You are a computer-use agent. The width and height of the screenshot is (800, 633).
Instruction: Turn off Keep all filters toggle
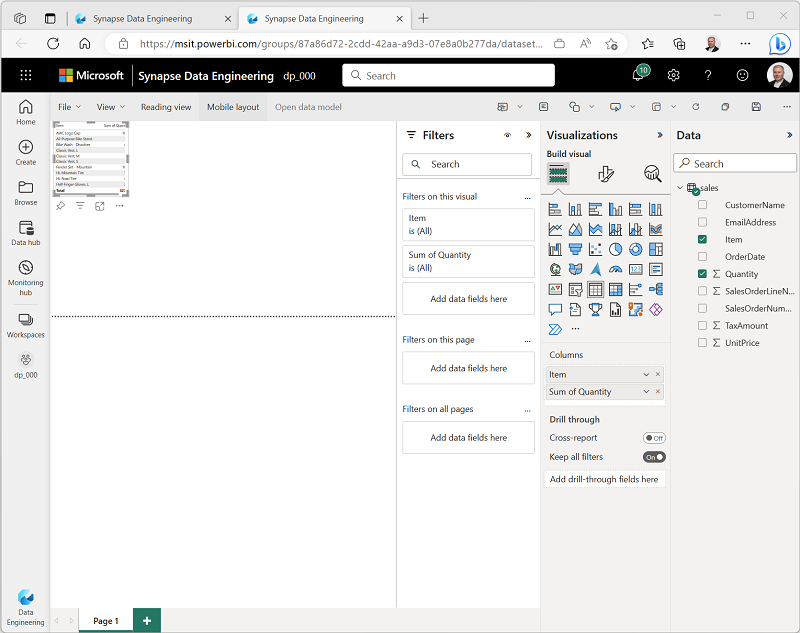point(654,457)
